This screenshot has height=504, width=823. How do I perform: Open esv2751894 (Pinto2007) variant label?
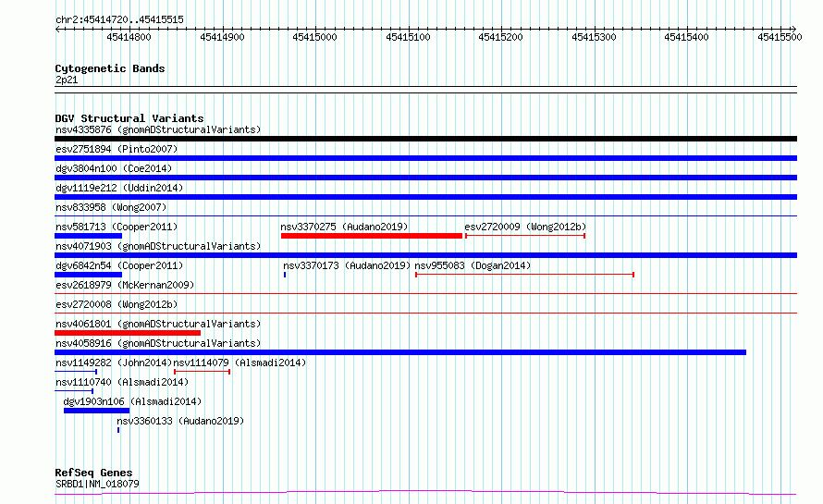pyautogui.click(x=117, y=149)
